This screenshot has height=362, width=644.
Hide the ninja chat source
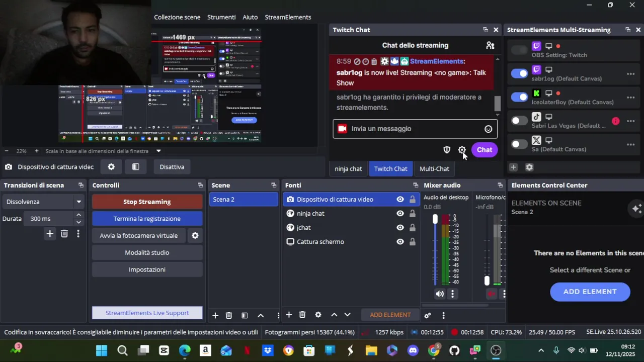click(400, 214)
